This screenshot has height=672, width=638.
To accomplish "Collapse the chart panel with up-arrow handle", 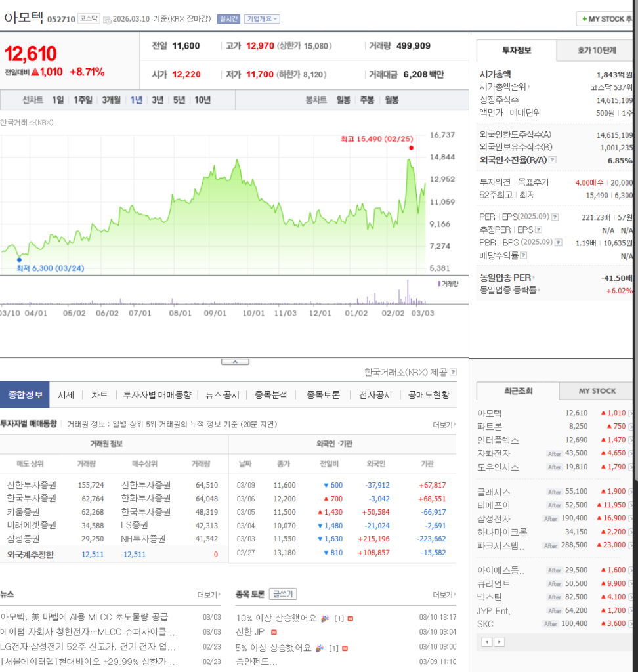I will pyautogui.click(x=234, y=362).
